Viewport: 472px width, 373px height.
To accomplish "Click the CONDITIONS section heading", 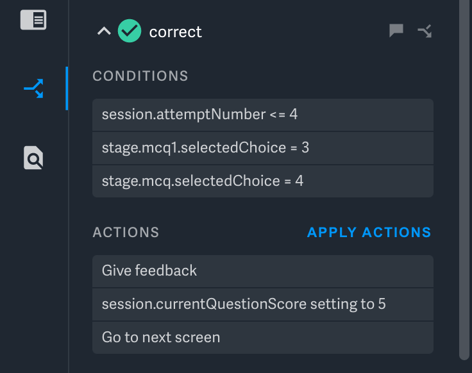I will [x=140, y=76].
